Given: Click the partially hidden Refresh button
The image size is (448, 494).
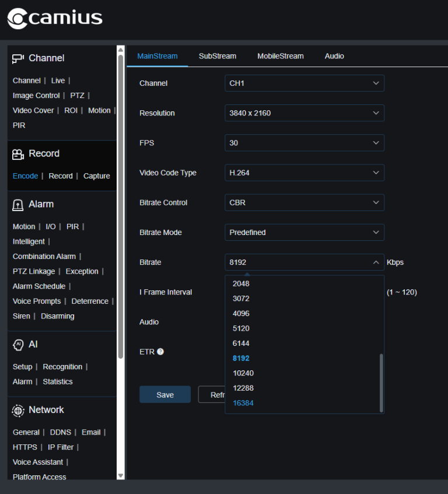Looking at the screenshot, I should (x=212, y=394).
